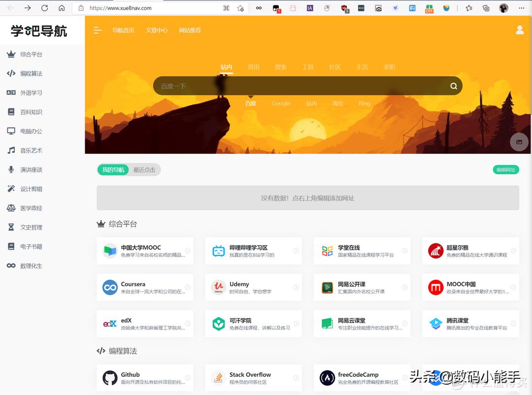The width and height of the screenshot is (532, 395).
Task: Open 文章中心 top menu
Action: [157, 30]
